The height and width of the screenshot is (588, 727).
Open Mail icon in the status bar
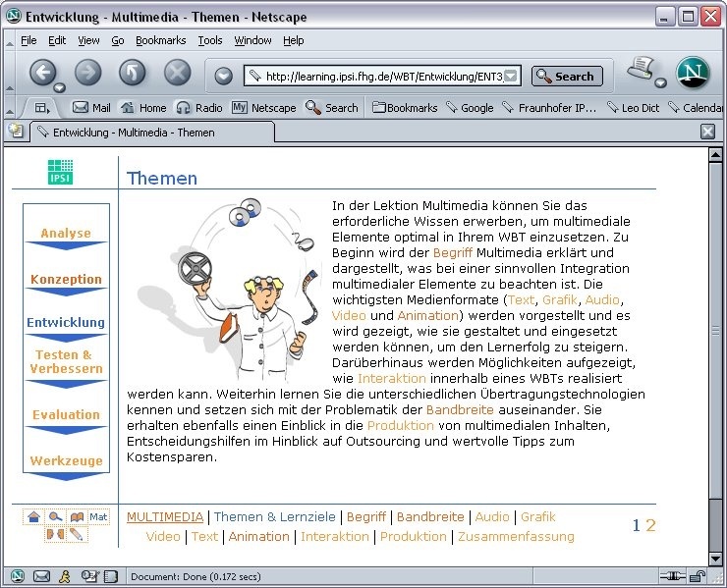[x=41, y=576]
